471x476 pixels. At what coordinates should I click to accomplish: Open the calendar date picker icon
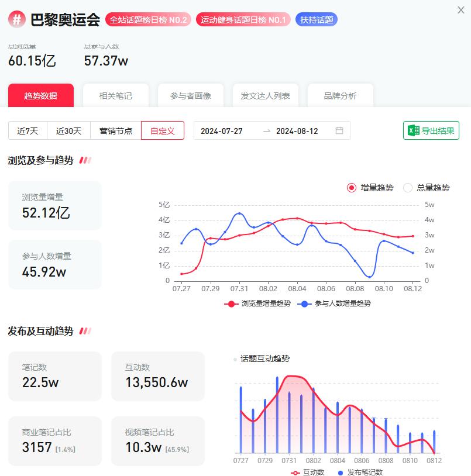pyautogui.click(x=339, y=130)
